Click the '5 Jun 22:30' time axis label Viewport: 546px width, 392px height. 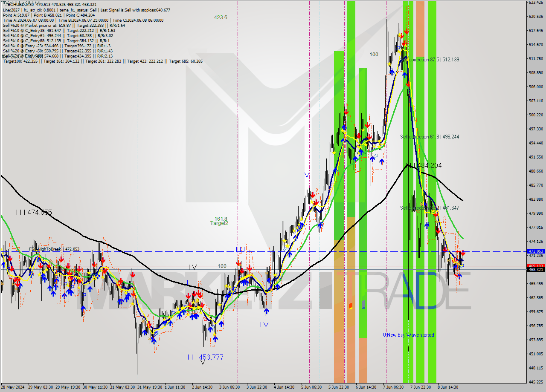click(339, 387)
